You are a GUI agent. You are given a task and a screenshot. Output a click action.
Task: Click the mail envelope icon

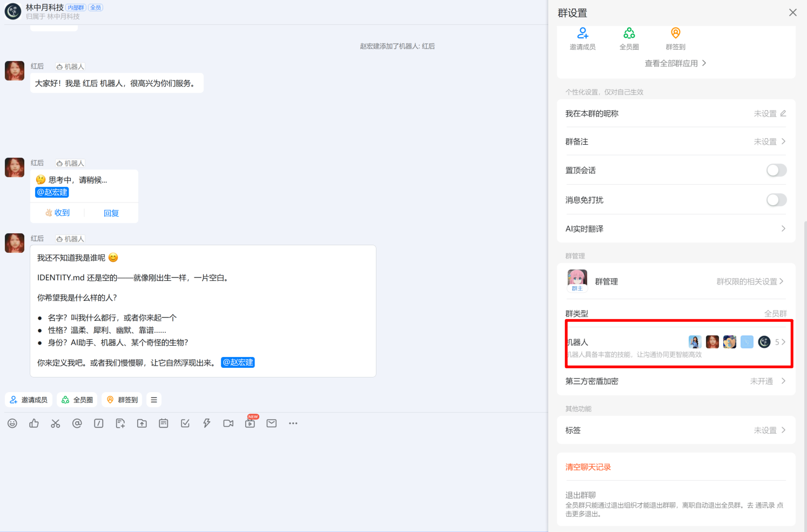point(272,423)
